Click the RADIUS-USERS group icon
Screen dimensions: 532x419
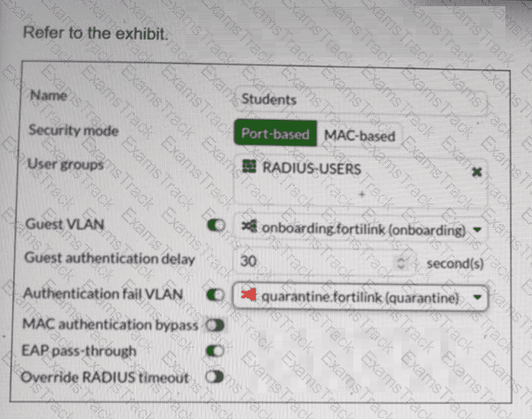coord(249,167)
